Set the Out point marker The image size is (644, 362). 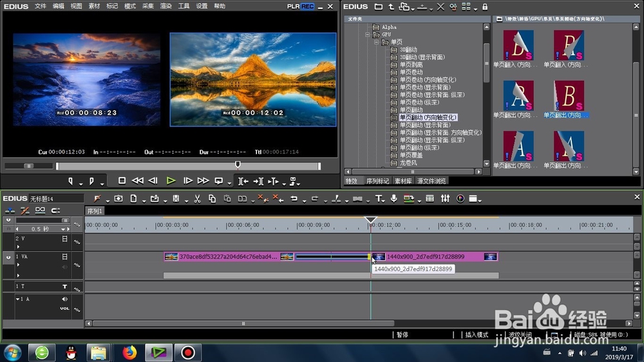pyautogui.click(x=91, y=181)
